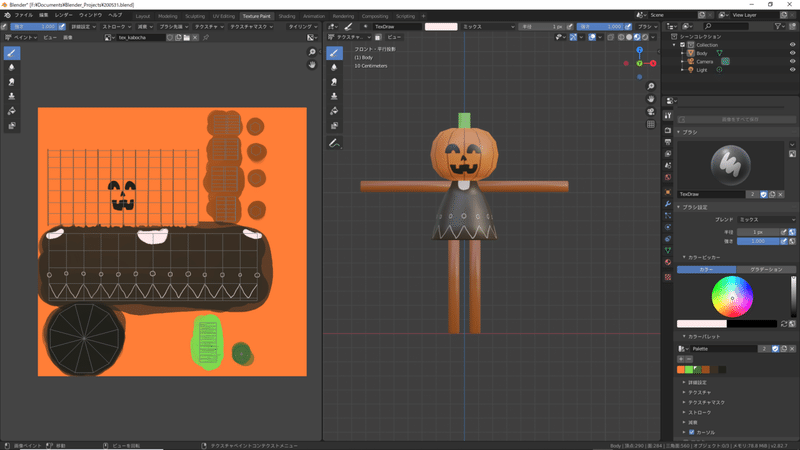Click the viewport zoom magnifier icon
Screen dimensions: 800x450
coord(651,85)
